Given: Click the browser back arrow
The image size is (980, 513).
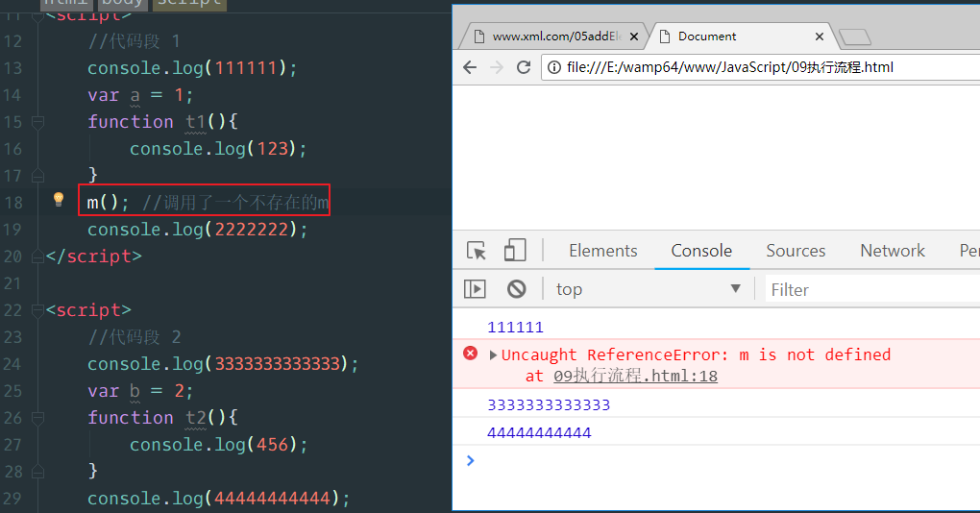Looking at the screenshot, I should point(470,67).
